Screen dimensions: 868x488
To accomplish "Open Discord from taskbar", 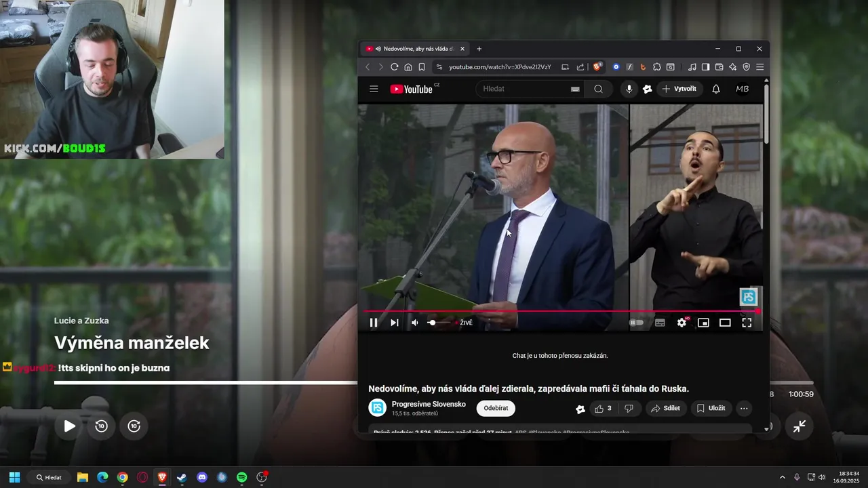I will click(x=201, y=477).
